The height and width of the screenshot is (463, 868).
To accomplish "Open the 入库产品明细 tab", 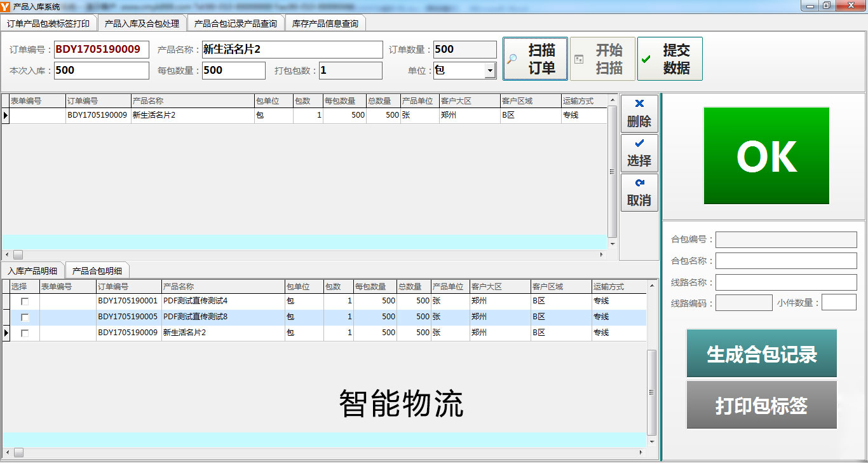I will (32, 271).
